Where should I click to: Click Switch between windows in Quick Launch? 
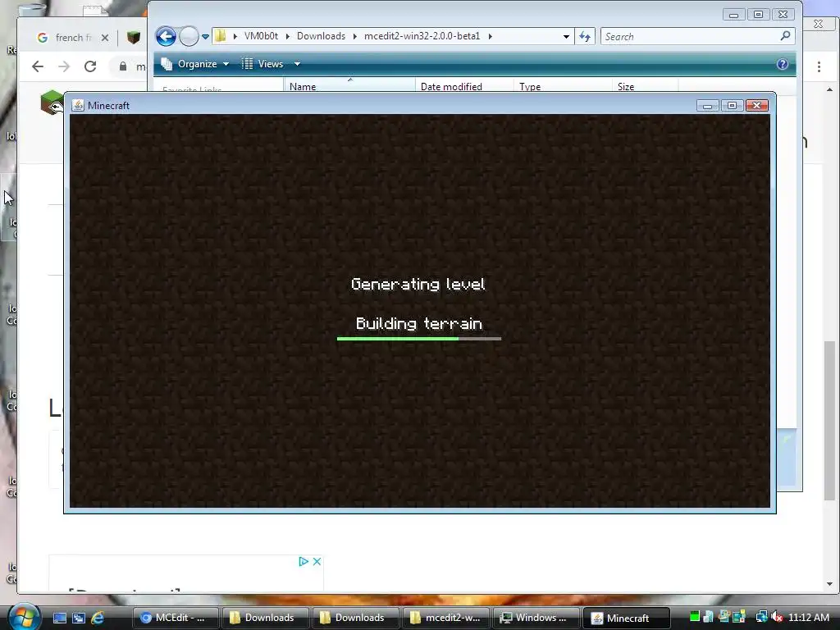pyautogui.click(x=79, y=618)
